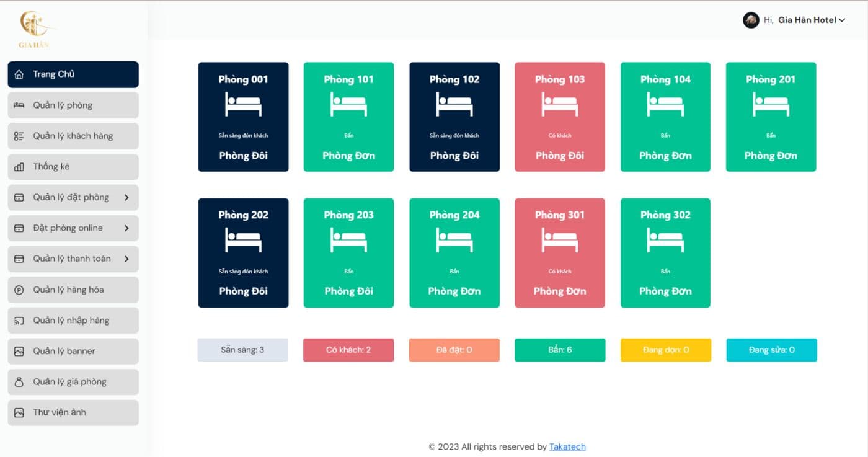Click the money bag icon beside Quản lý giá phòng

[19, 382]
